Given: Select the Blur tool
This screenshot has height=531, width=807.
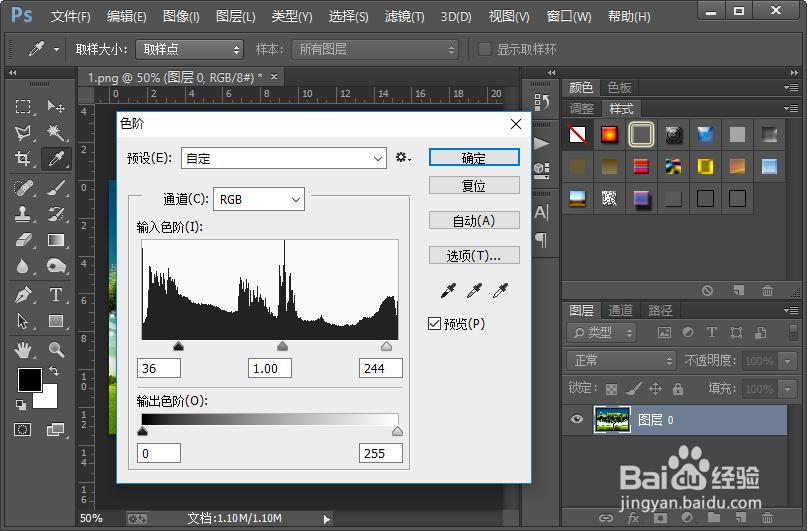Looking at the screenshot, I should (23, 266).
